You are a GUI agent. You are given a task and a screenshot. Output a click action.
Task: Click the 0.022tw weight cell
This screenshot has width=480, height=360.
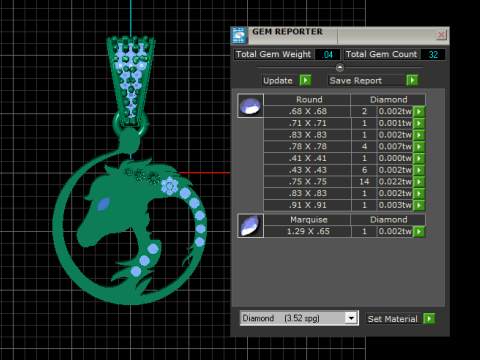click(395, 182)
